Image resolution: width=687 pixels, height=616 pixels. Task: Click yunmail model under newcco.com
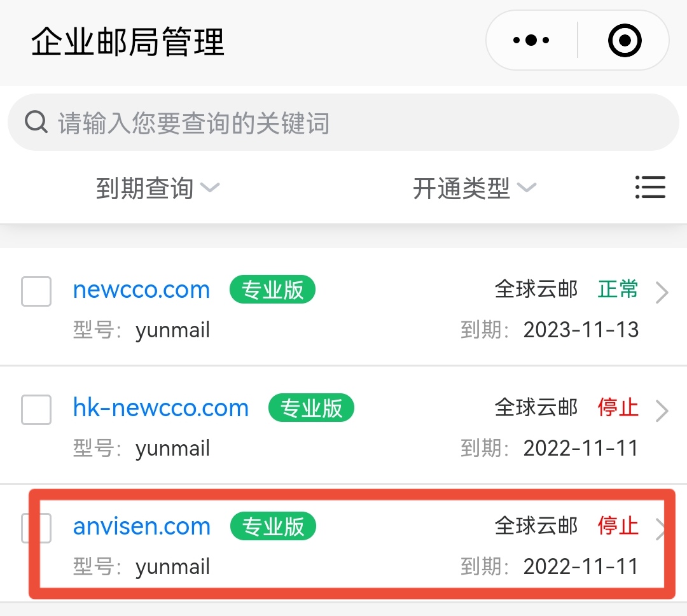[172, 330]
